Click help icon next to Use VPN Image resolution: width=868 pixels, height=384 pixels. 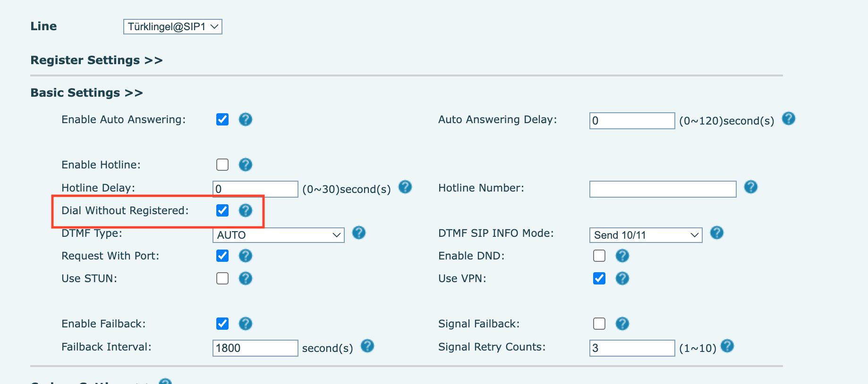click(622, 278)
